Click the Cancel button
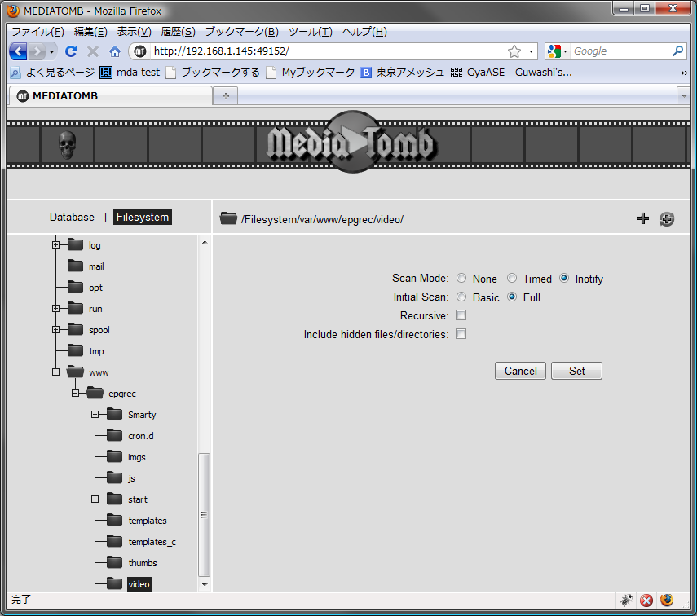Screen dimensions: 697x616 pyautogui.click(x=520, y=371)
